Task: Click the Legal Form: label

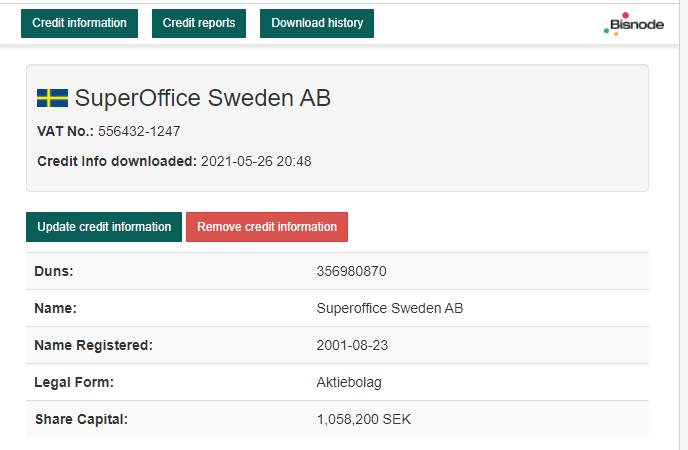Action: pos(74,382)
